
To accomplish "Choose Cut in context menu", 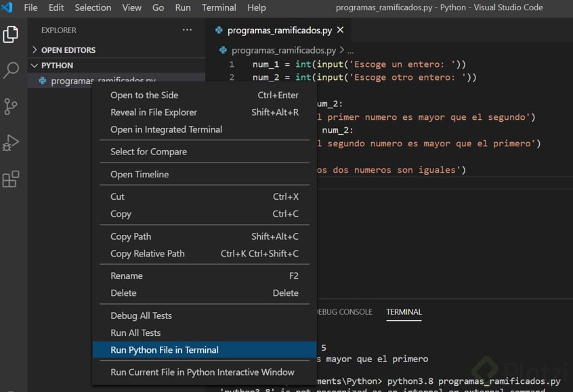I will [205, 197].
